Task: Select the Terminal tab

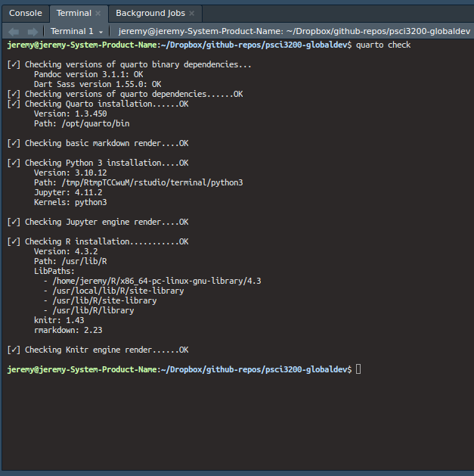Action: tap(73, 13)
